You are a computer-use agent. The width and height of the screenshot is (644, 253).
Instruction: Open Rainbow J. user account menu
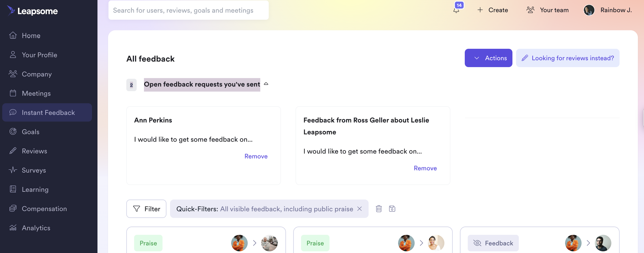pos(608,10)
